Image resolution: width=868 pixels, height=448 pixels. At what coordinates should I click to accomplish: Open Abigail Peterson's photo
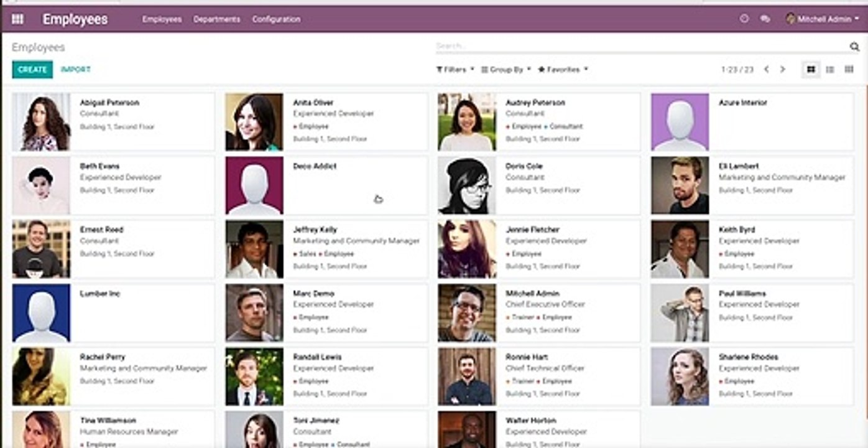pos(42,122)
